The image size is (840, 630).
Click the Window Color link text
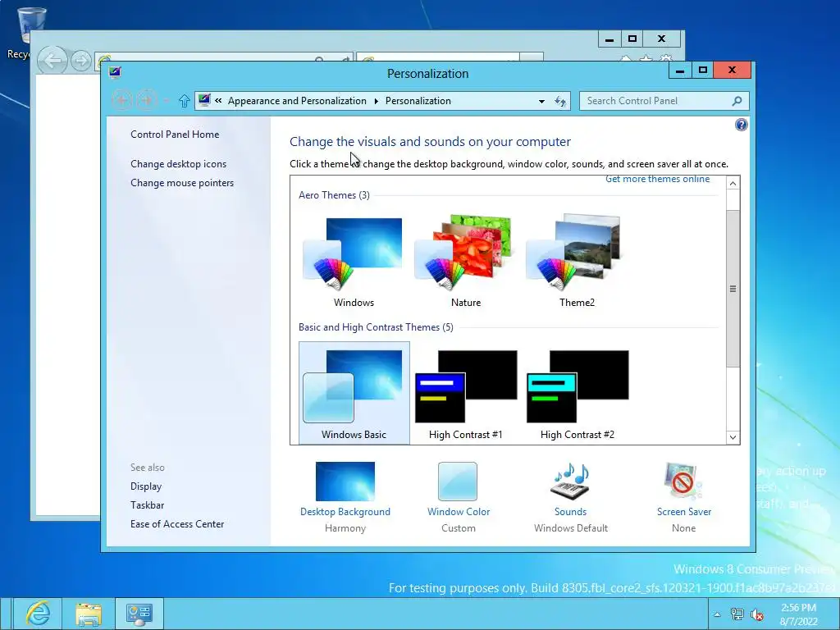(459, 512)
